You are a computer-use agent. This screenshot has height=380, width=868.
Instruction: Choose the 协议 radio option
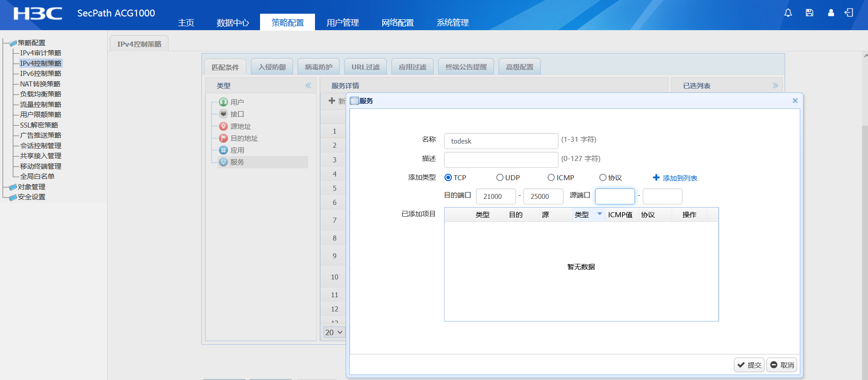(x=603, y=177)
